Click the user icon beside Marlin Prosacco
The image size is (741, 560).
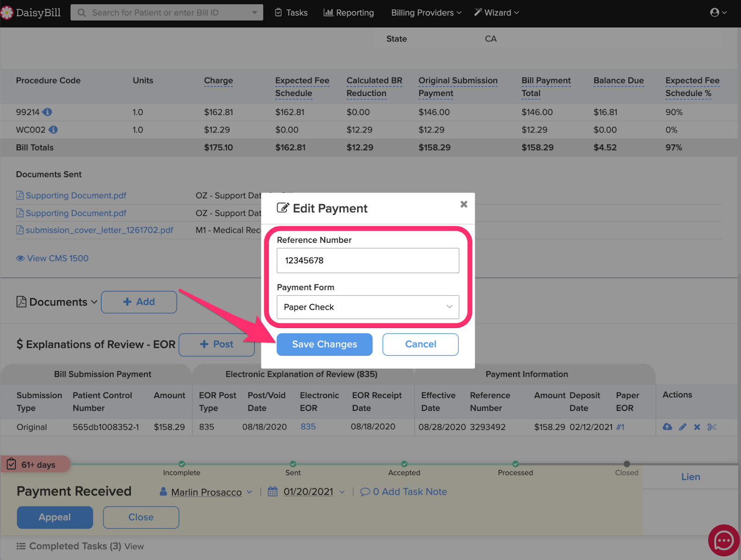pos(163,491)
